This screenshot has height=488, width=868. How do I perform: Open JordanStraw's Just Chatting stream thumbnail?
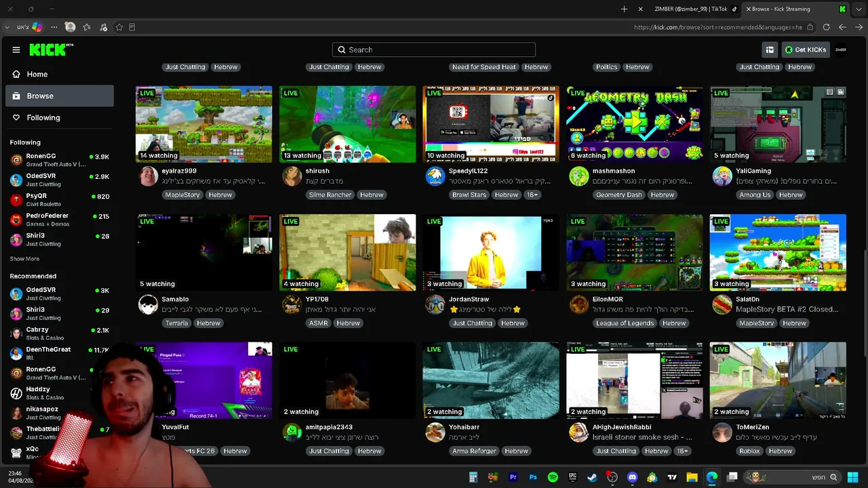[x=491, y=252]
